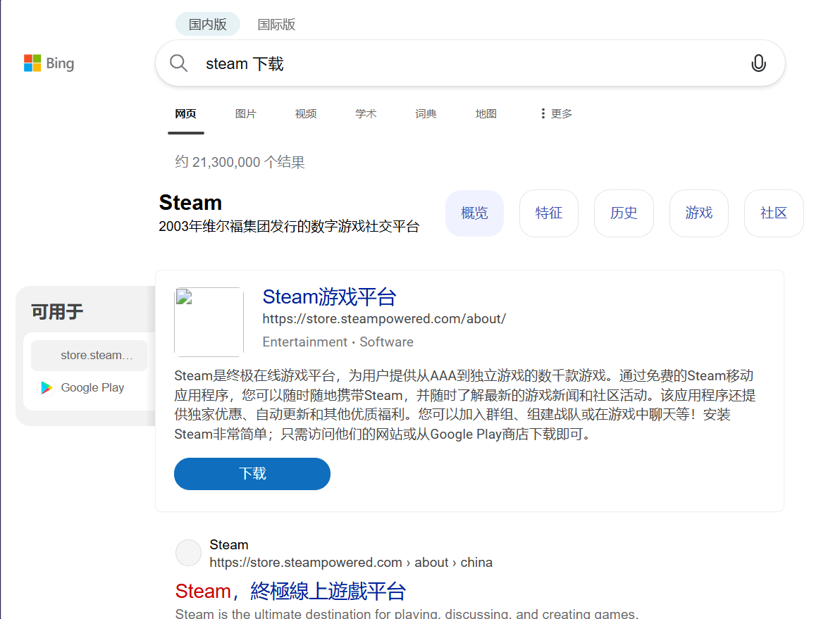Select the 特征 chip
This screenshot has width=840, height=619.
(548, 213)
